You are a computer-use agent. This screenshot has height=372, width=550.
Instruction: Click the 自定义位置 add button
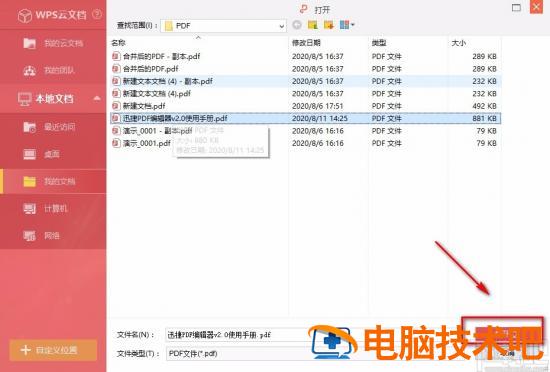tap(53, 350)
